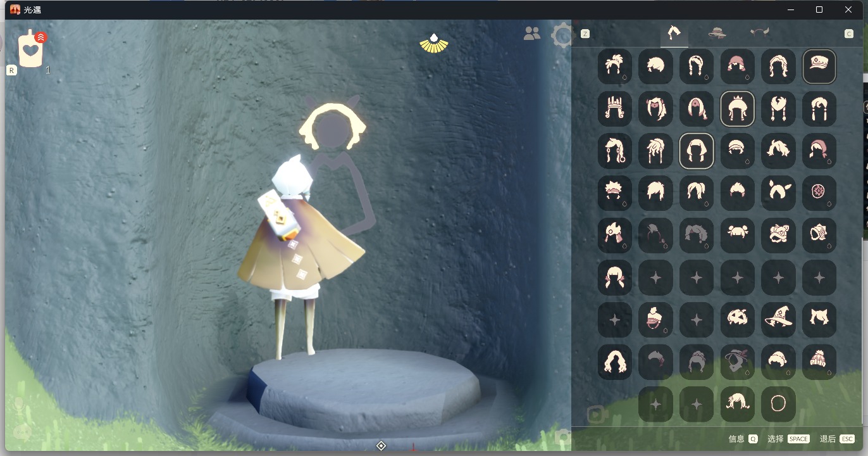Click the 光遇 window title text
Screen dimensions: 868x456
coord(33,9)
